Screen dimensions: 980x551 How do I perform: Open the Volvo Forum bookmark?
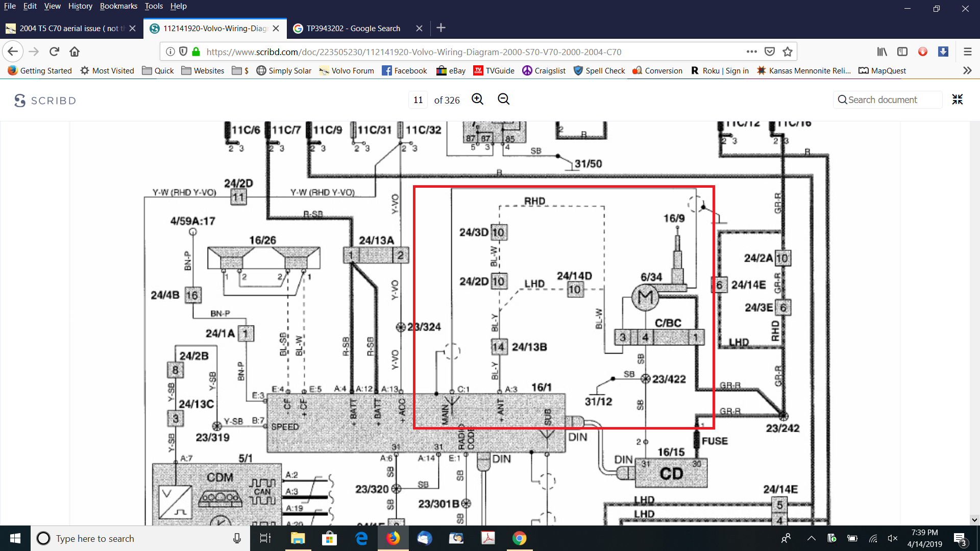pos(347,70)
